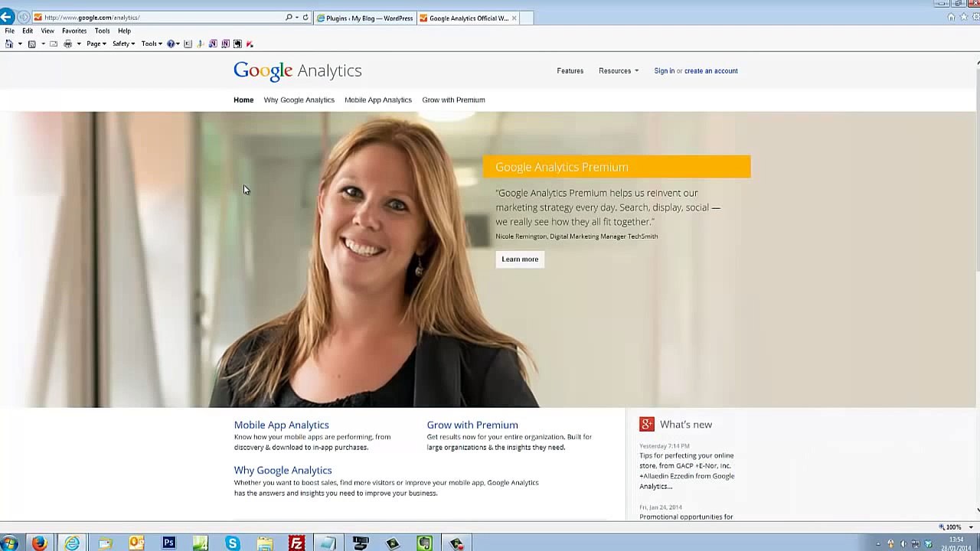Open the Tools dropdown in command bar
980x551 pixels.
(x=152, y=44)
